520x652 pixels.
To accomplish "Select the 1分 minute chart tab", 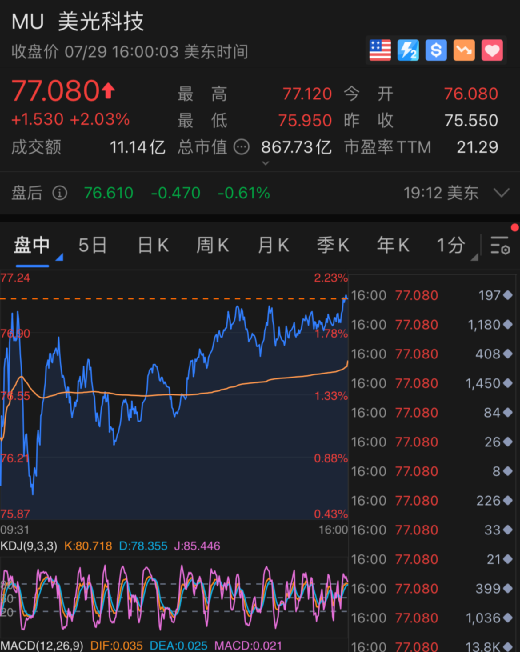I will (x=451, y=245).
